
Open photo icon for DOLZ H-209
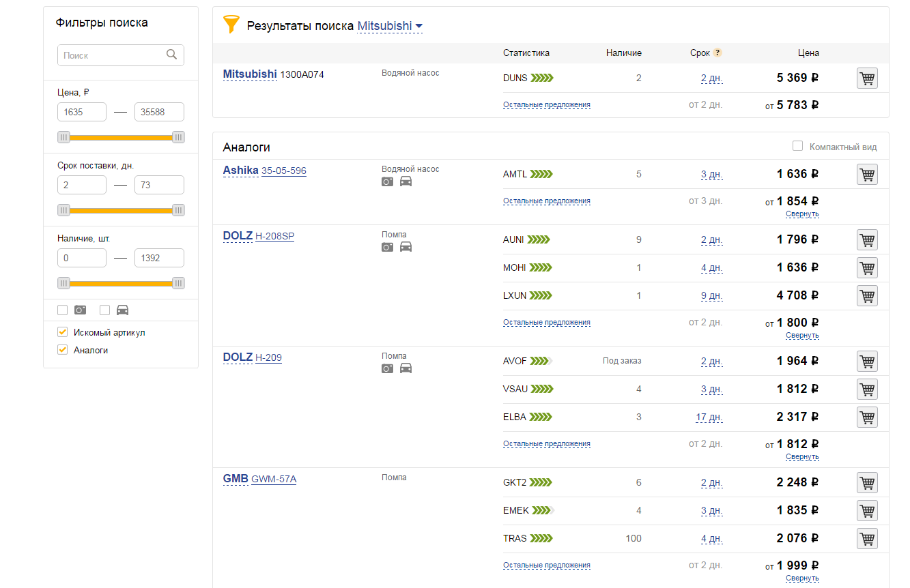click(387, 368)
